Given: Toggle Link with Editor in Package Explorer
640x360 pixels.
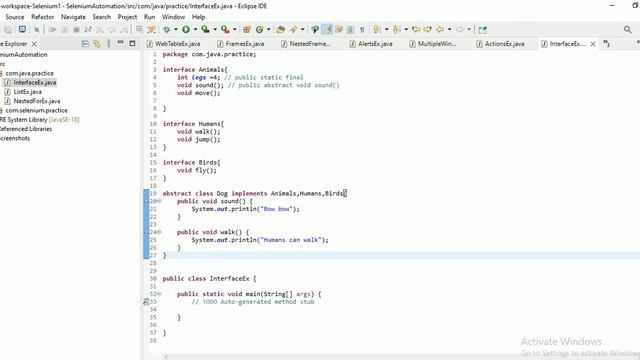Looking at the screenshot, I should coord(97,43).
